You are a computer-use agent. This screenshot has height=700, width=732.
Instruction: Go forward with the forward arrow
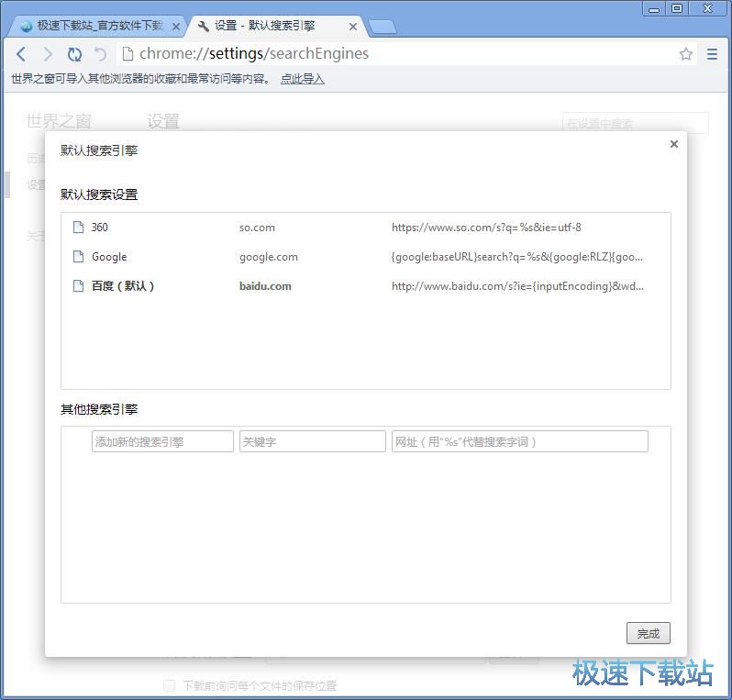[48, 54]
